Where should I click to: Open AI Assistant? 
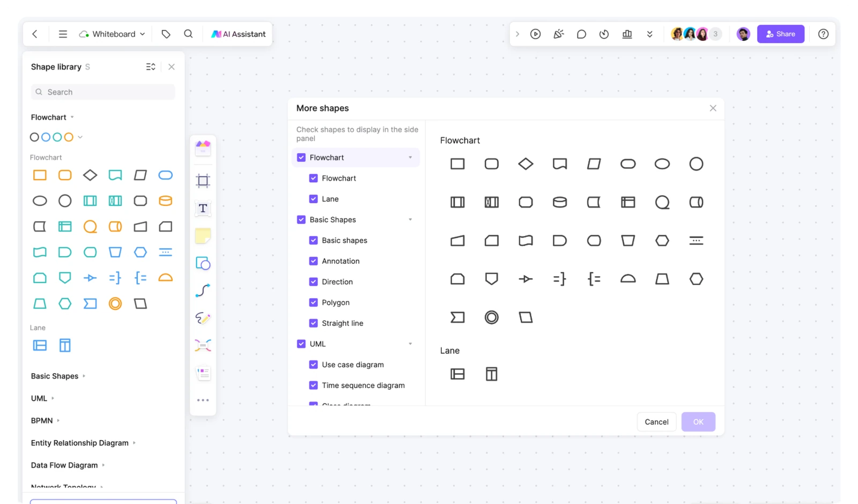pos(238,34)
